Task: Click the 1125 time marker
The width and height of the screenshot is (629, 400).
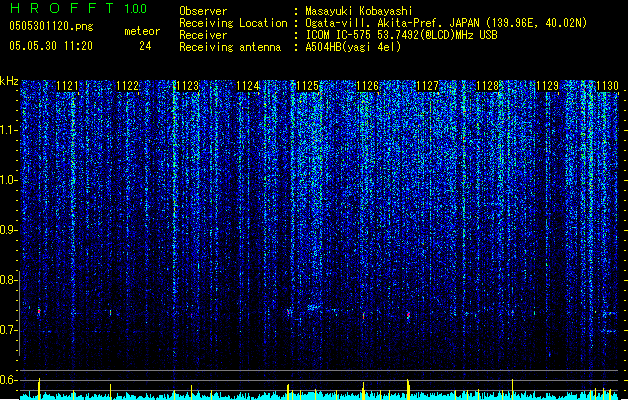Action: [307, 86]
